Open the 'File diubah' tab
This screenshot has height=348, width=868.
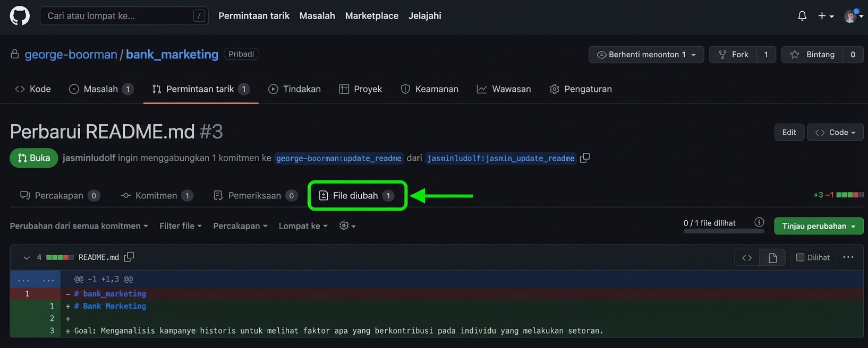click(x=357, y=196)
